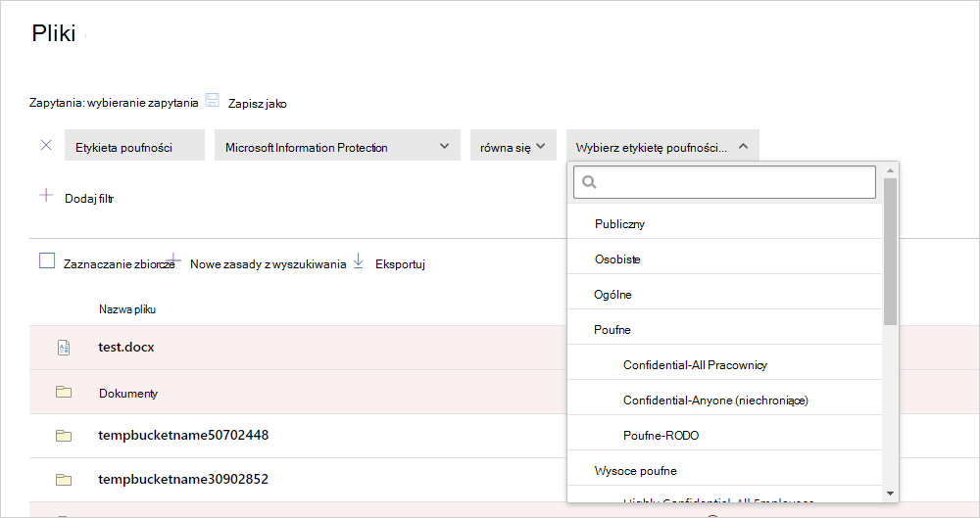Click the Nazwa pliku column header

126,309
